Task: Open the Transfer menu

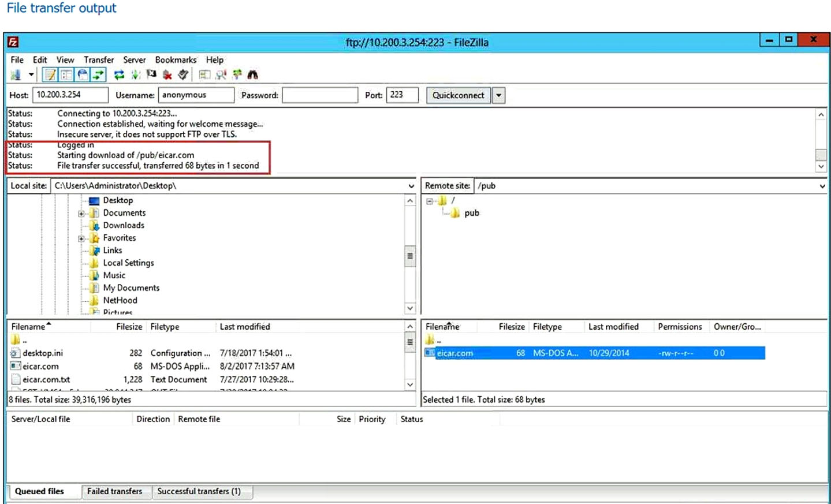Action: click(x=99, y=59)
